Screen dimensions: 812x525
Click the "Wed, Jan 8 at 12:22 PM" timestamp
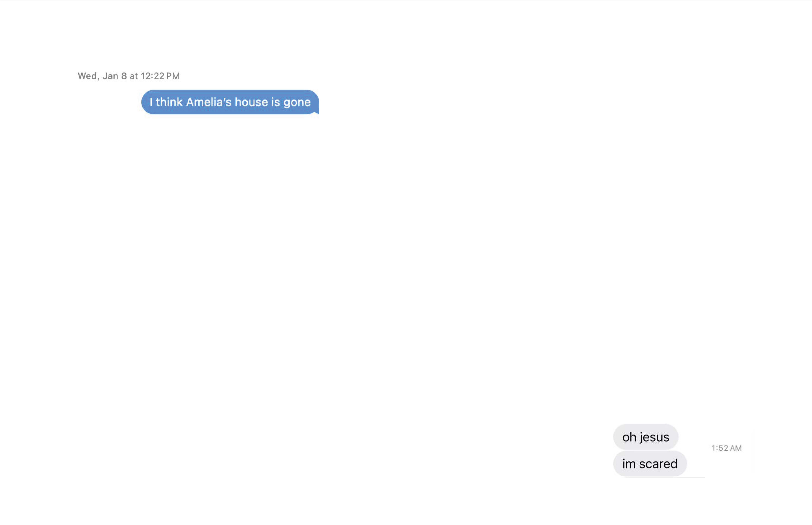click(x=128, y=76)
